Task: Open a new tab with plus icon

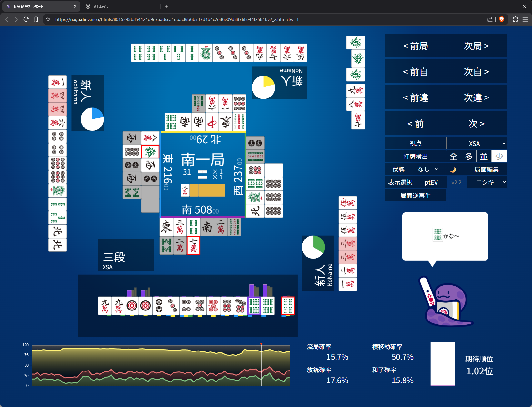Action: [166, 6]
